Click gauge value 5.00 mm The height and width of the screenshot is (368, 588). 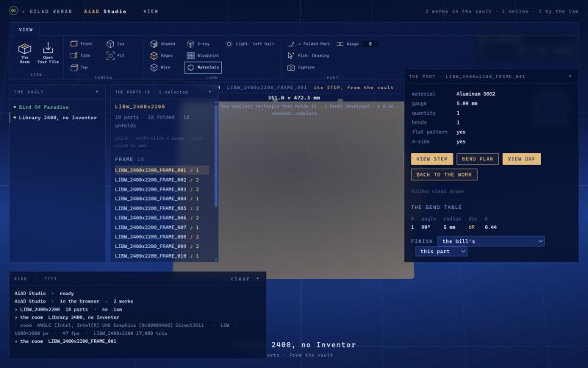click(x=467, y=103)
